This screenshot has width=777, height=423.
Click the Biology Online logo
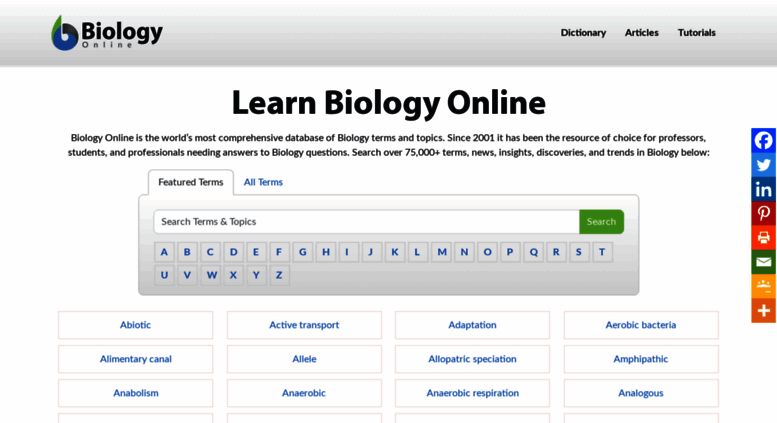pyautogui.click(x=107, y=33)
